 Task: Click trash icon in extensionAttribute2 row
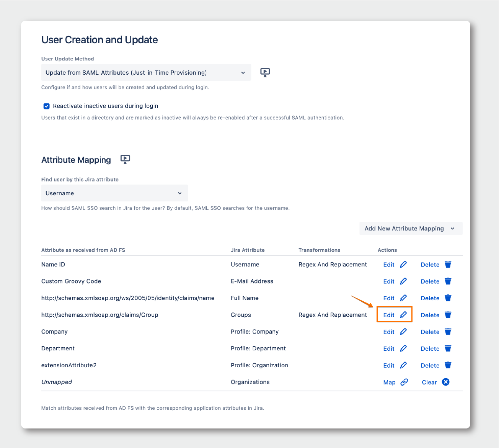[x=448, y=365]
